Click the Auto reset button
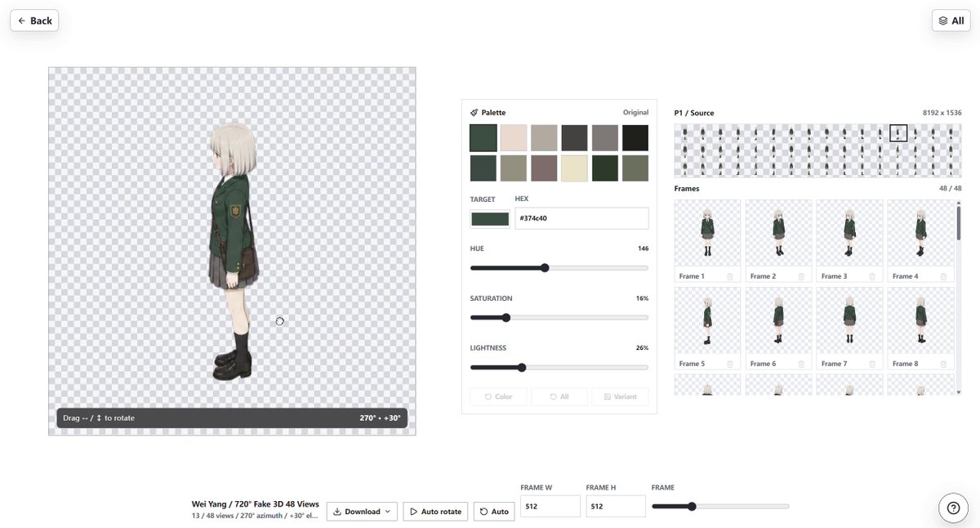980x528 pixels. point(494,512)
